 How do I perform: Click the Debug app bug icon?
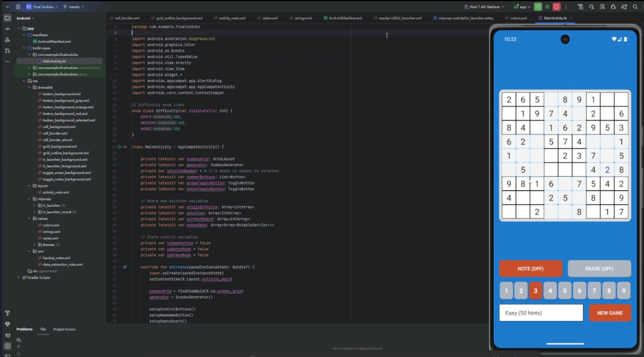click(x=548, y=7)
